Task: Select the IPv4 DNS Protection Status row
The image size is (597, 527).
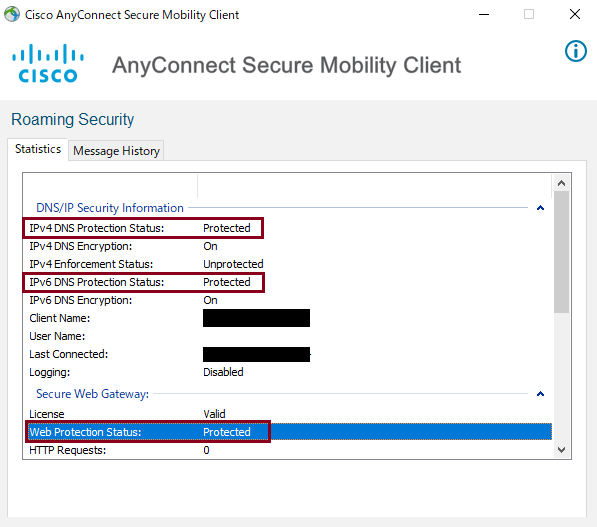Action: point(287,228)
